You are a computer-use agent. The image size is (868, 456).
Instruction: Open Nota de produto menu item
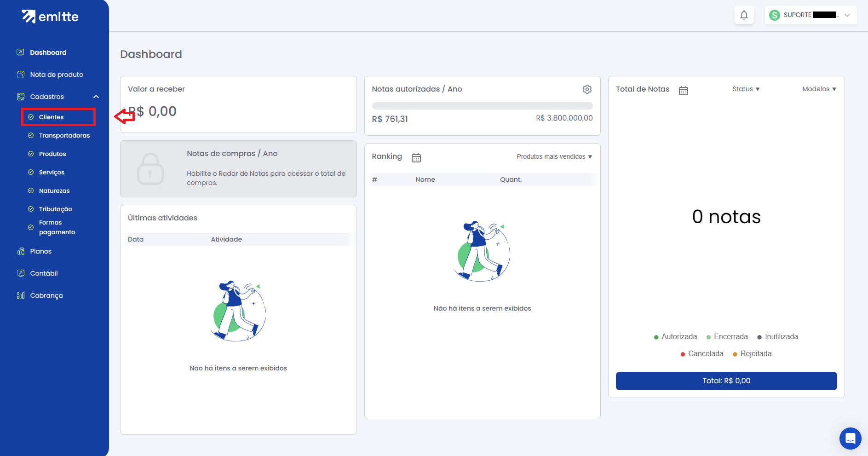click(x=57, y=75)
